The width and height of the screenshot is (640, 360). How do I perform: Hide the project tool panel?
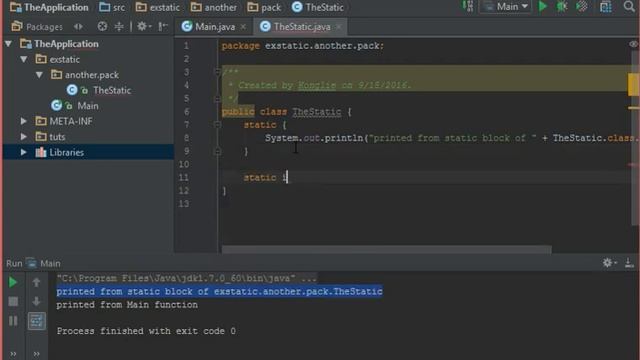click(162, 27)
